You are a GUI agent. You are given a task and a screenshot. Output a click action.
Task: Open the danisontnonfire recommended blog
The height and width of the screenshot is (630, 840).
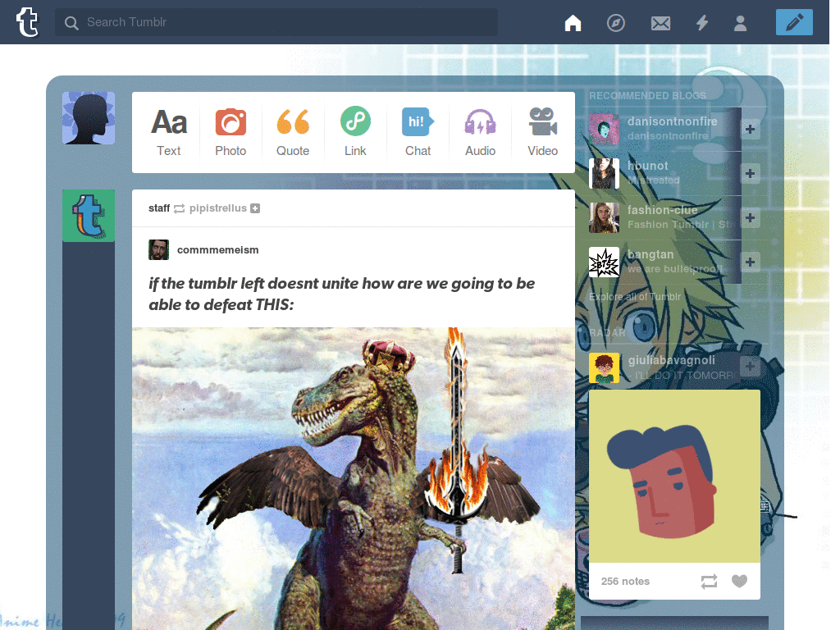pos(673,121)
